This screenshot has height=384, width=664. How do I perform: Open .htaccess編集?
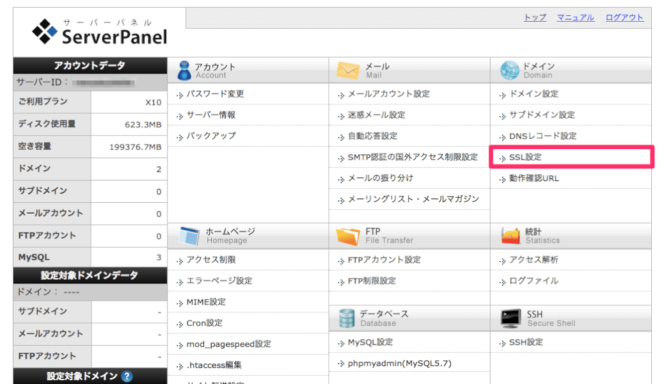coord(214,365)
